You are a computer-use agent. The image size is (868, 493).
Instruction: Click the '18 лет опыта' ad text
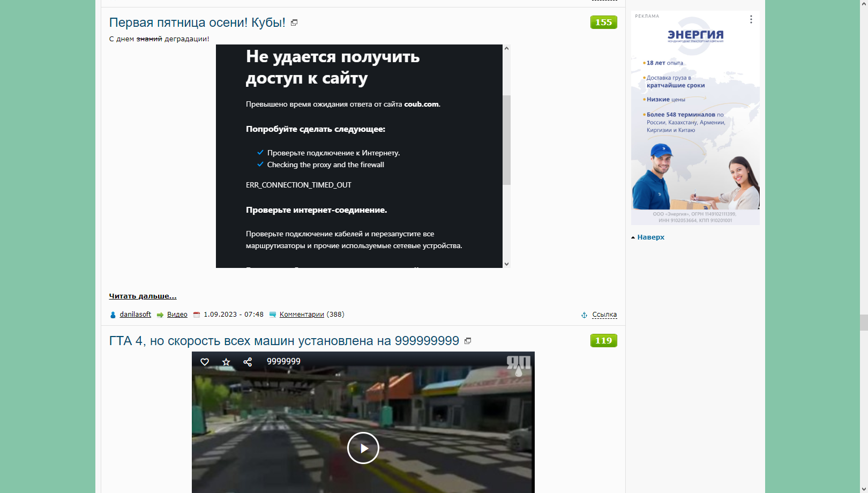pos(665,63)
